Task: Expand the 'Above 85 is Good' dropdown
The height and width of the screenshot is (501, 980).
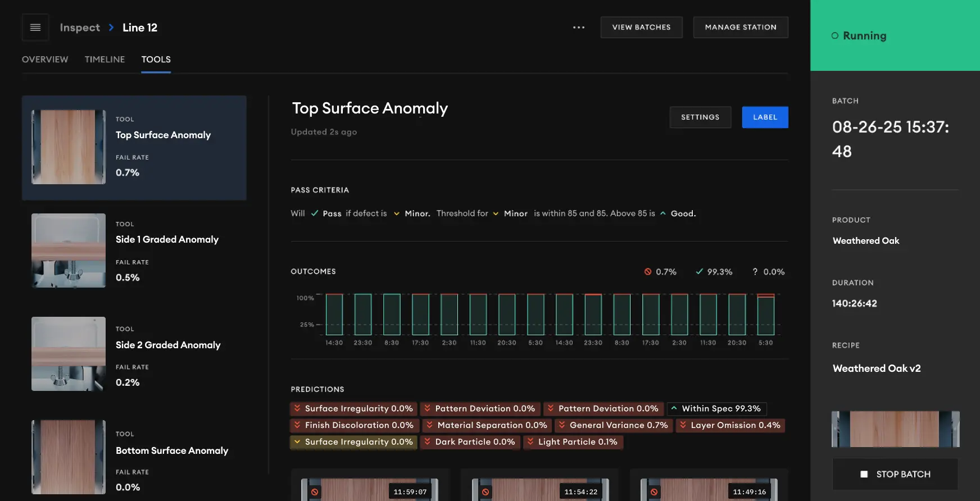Action: pos(678,213)
